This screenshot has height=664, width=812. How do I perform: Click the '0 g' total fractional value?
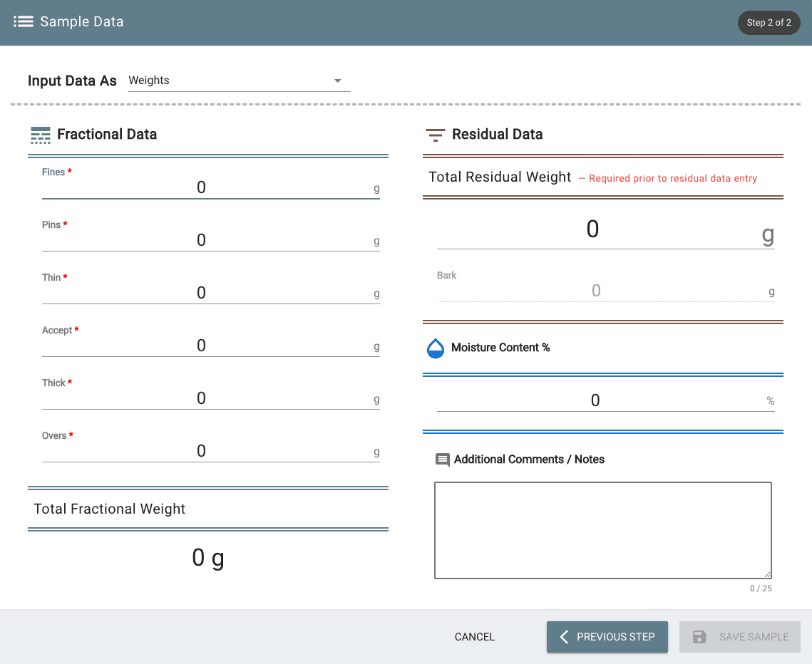208,559
